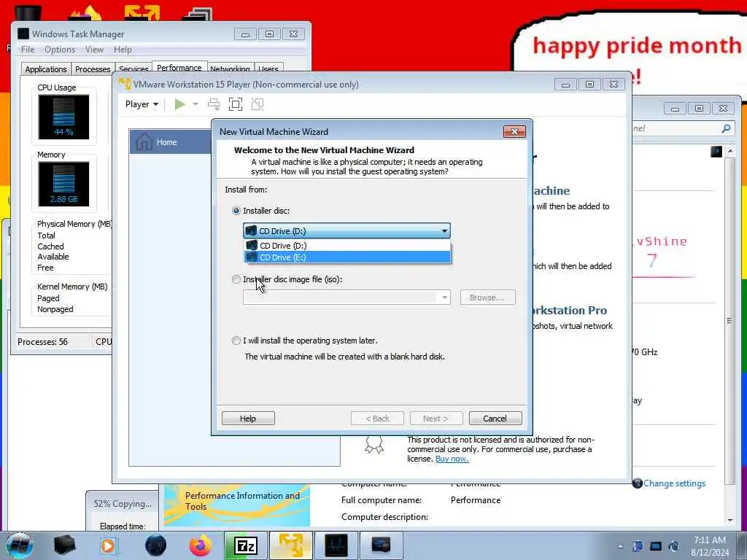Click the green Power On play icon
The height and width of the screenshot is (560, 747).
(x=180, y=104)
